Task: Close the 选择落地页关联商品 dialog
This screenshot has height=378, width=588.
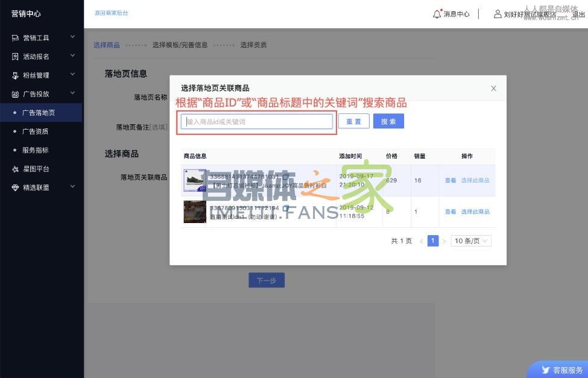Action: point(493,89)
